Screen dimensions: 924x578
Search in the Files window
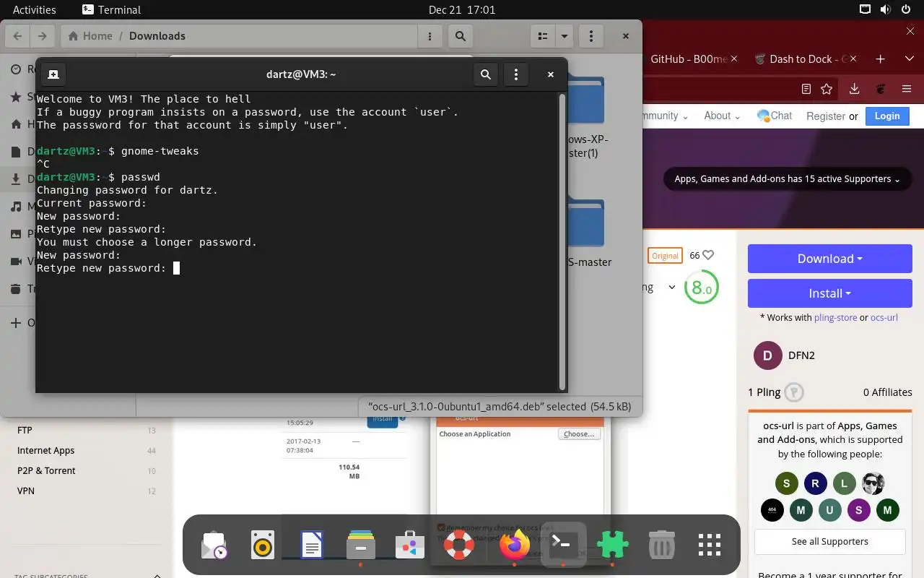[x=460, y=36]
